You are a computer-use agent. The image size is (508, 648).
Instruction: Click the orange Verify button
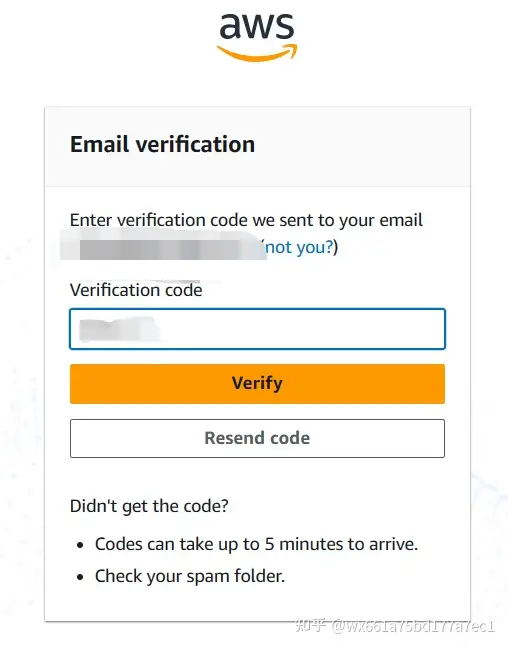click(x=258, y=384)
